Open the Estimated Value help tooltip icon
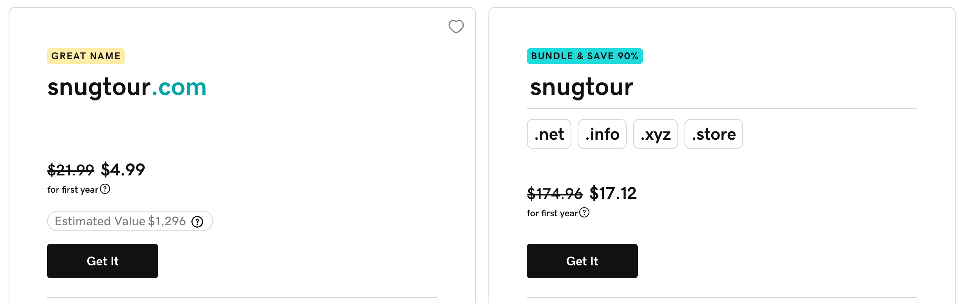Screen dimensions: 980x303 197,222
